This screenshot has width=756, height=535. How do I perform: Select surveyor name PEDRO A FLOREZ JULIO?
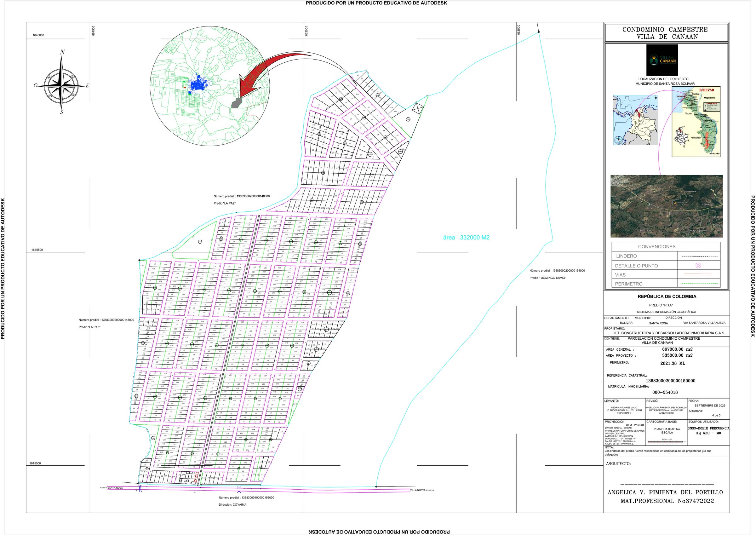pyautogui.click(x=624, y=407)
